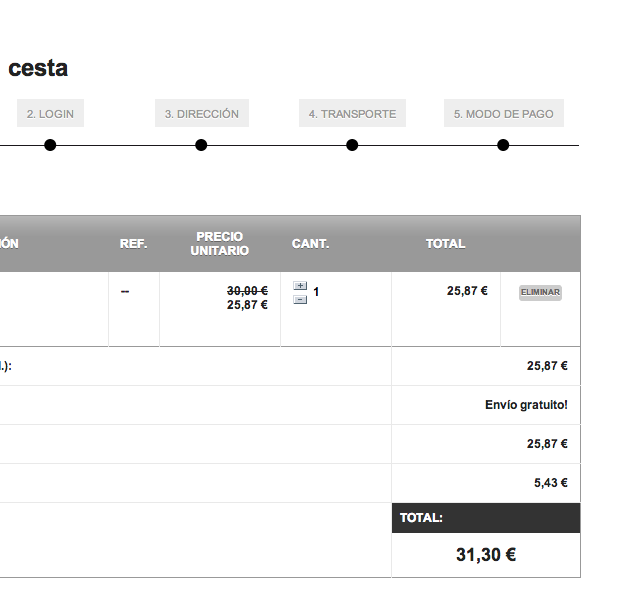Screen dimensions: 621x591
Task: Go to the 2. LOGIN step
Action: [x=50, y=114]
